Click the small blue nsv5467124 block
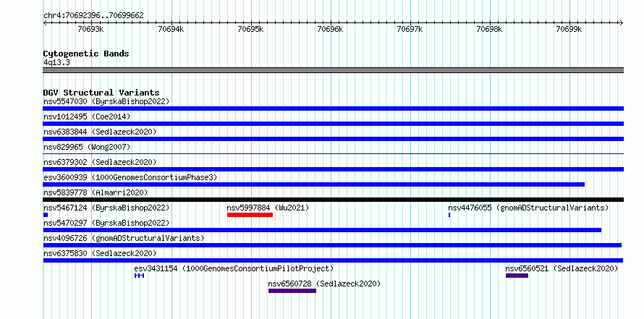The image size is (644, 319). [46, 215]
